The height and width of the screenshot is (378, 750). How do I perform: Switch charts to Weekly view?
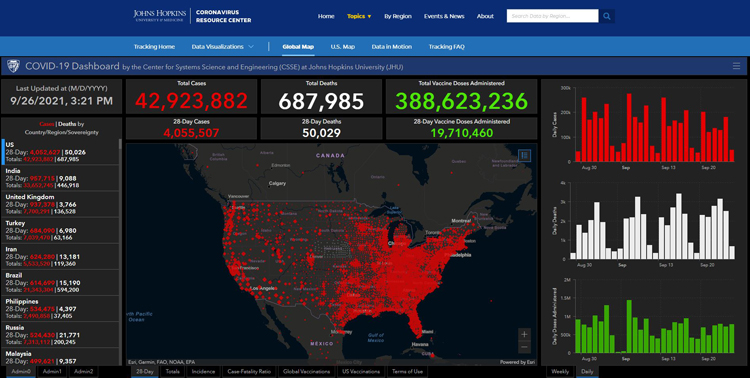coord(560,371)
